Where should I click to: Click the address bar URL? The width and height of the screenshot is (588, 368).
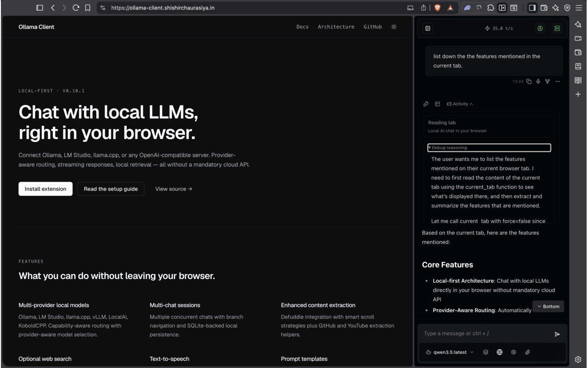163,8
